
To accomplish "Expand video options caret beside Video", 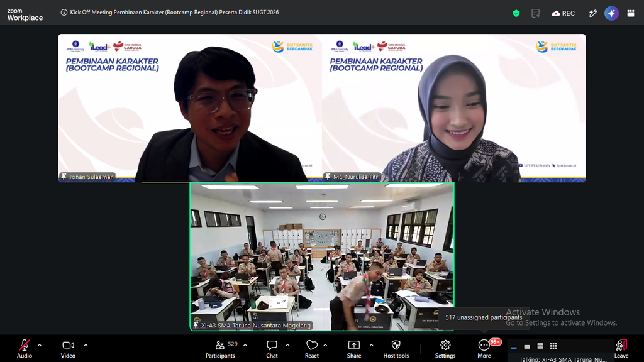I will 86,345.
